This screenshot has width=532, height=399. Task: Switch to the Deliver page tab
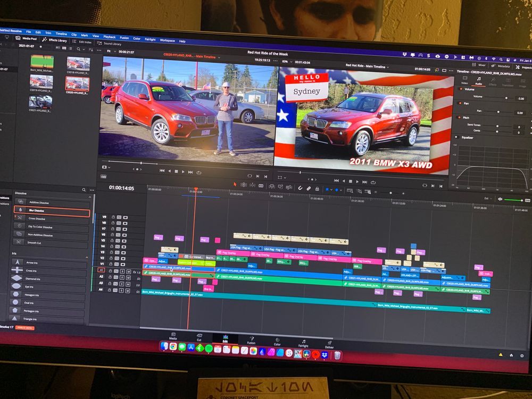329,344
